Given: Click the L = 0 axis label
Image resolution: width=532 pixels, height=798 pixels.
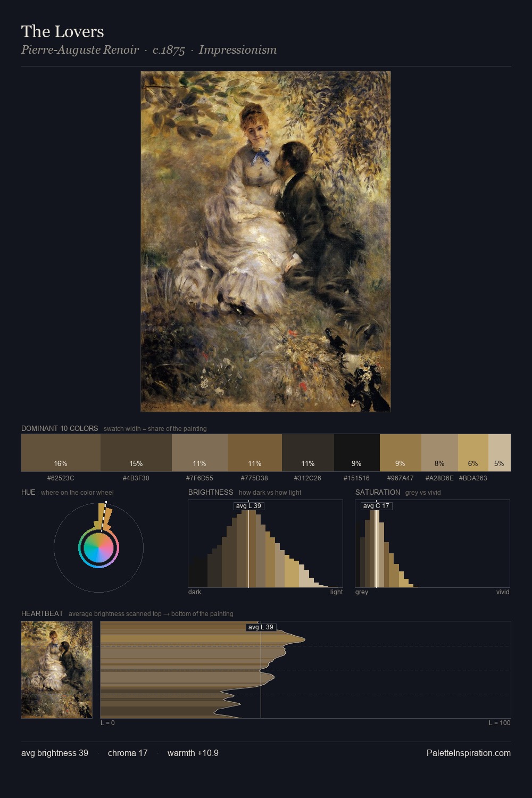Looking at the screenshot, I should click(107, 722).
